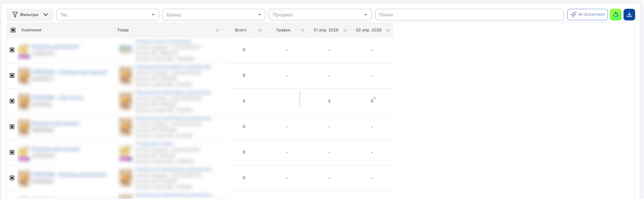Click the green refresh icon button
Viewport: 644px width, 199px height.
click(615, 15)
